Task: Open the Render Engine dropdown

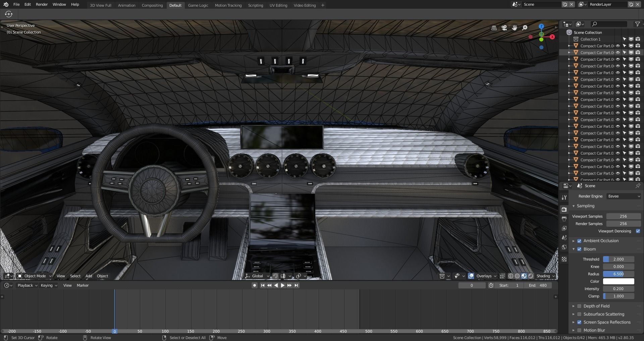Action: coord(624,196)
